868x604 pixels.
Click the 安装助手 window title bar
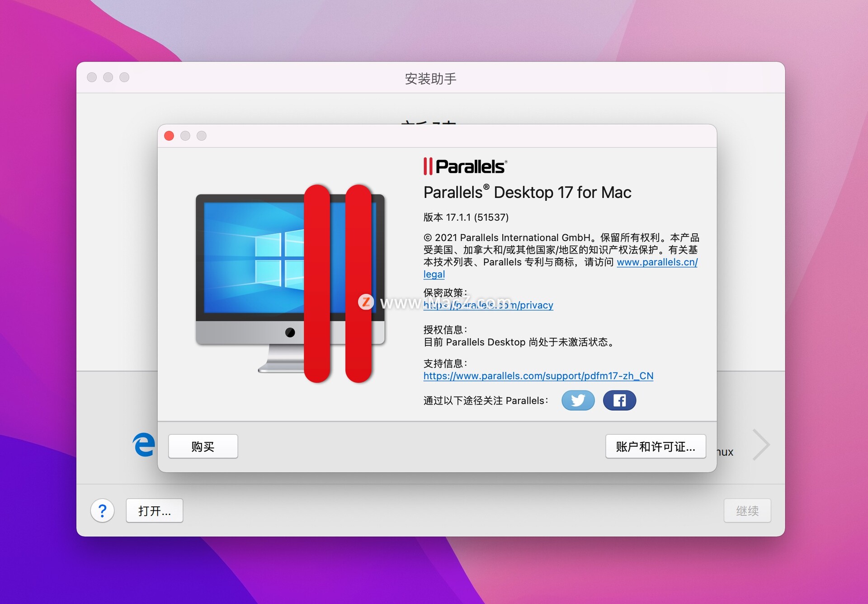point(430,78)
